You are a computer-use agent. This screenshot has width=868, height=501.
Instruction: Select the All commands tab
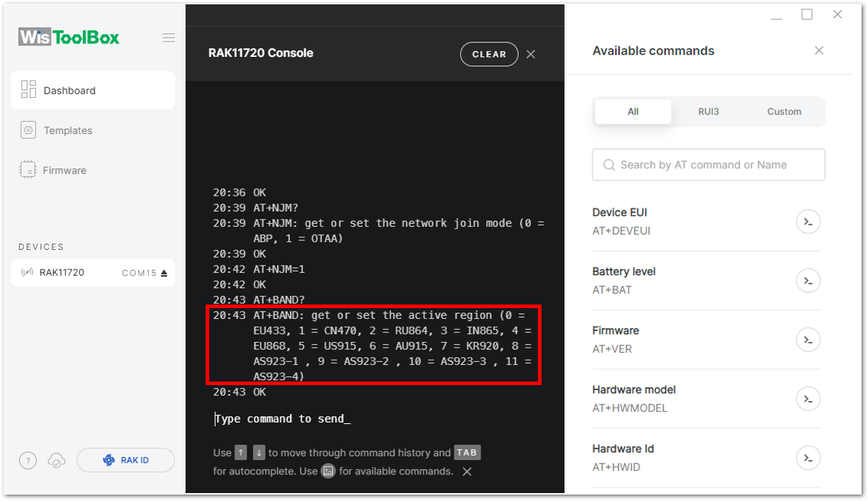pyautogui.click(x=633, y=112)
